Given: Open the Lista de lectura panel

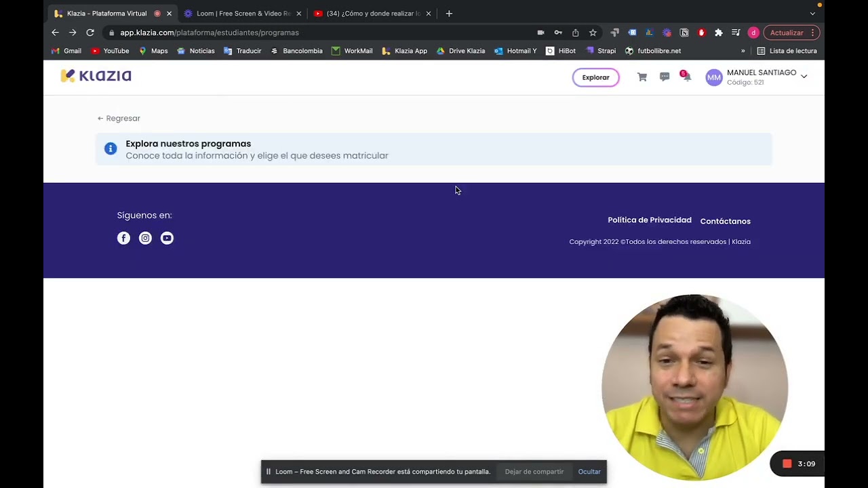Looking at the screenshot, I should coord(787,51).
